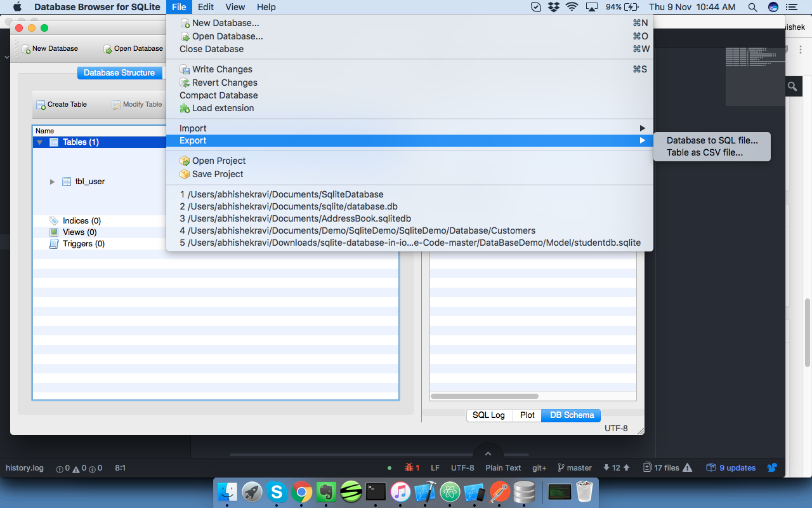The image size is (812, 508).
Task: Switch to the SQL Log tab
Action: [488, 415]
